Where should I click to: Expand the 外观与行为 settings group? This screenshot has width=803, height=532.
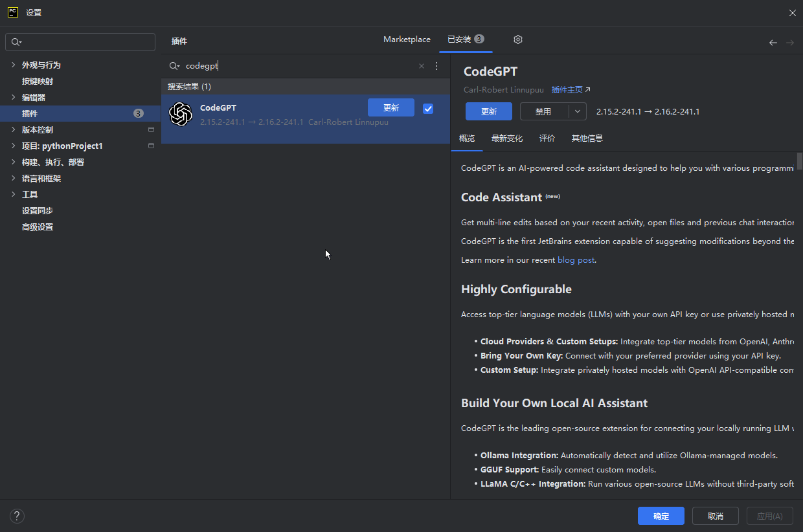[13, 65]
